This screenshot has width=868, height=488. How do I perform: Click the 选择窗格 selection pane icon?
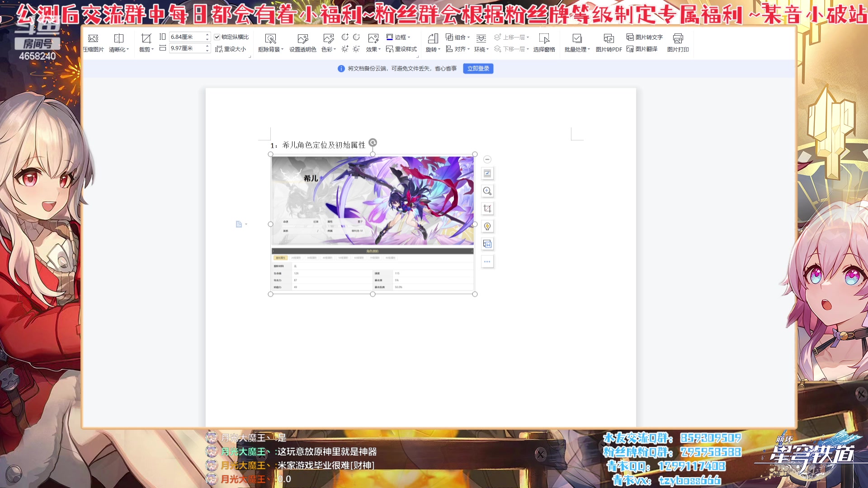544,39
